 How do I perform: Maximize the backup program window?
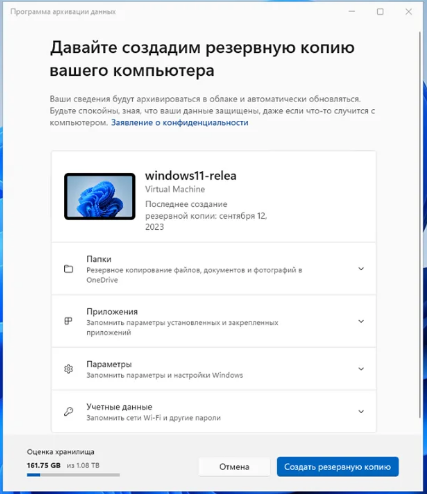(380, 12)
